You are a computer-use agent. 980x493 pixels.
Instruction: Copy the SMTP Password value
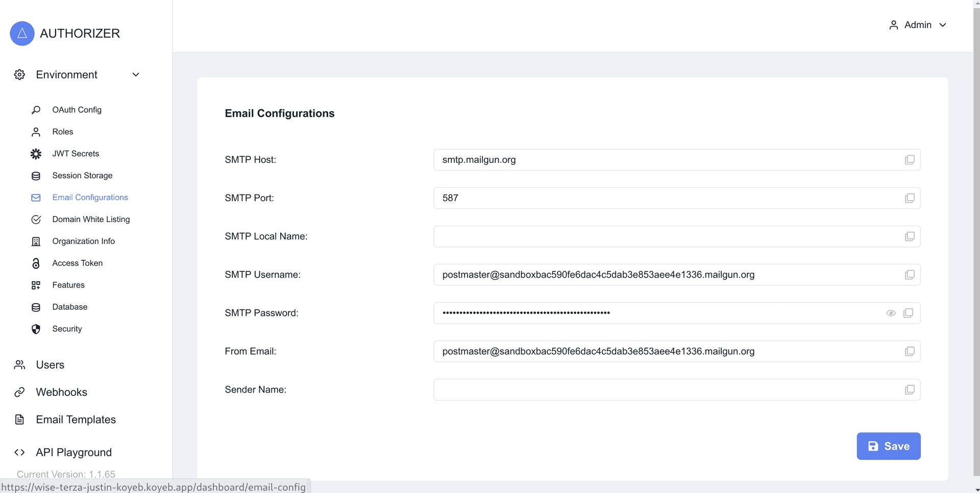click(x=908, y=313)
